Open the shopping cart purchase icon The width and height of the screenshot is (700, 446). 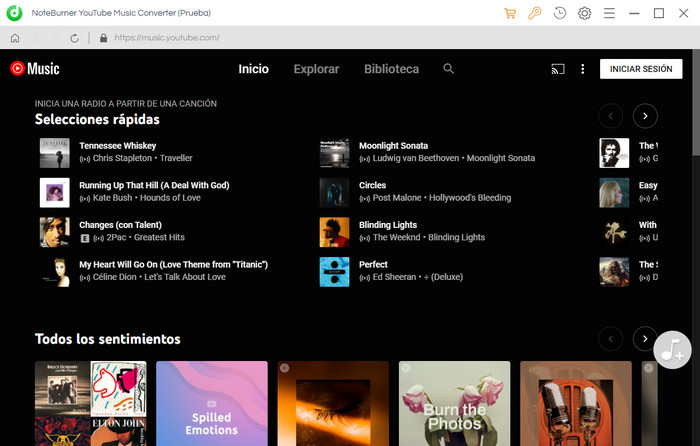click(510, 13)
